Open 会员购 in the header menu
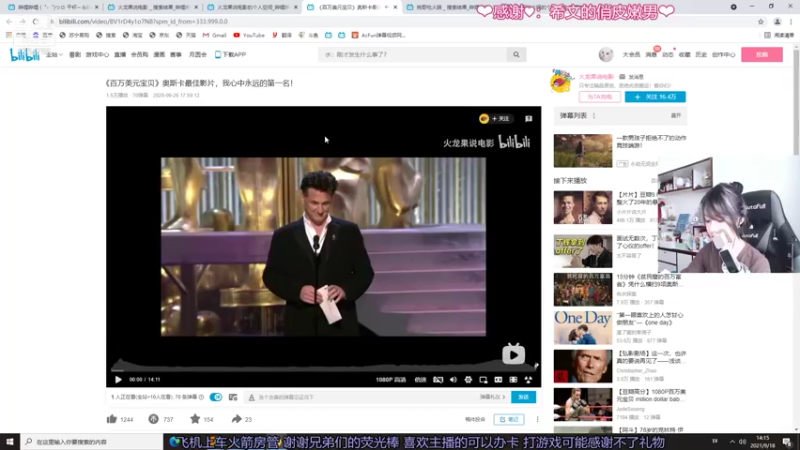Viewport: 800px width, 450px height. point(139,55)
